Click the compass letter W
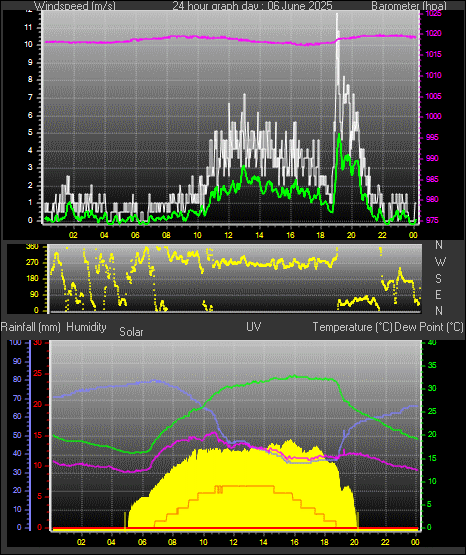Screen dimensions: 466x555 [x=440, y=262]
